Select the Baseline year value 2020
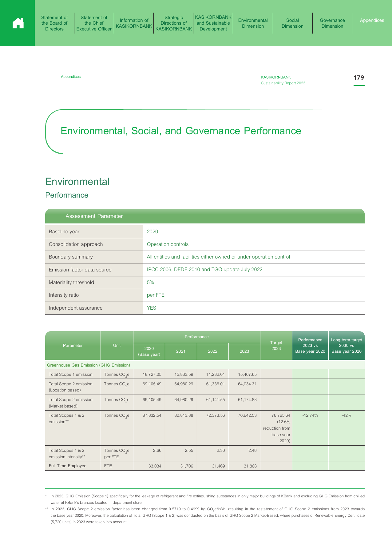The image size is (392, 554). (x=152, y=231)
